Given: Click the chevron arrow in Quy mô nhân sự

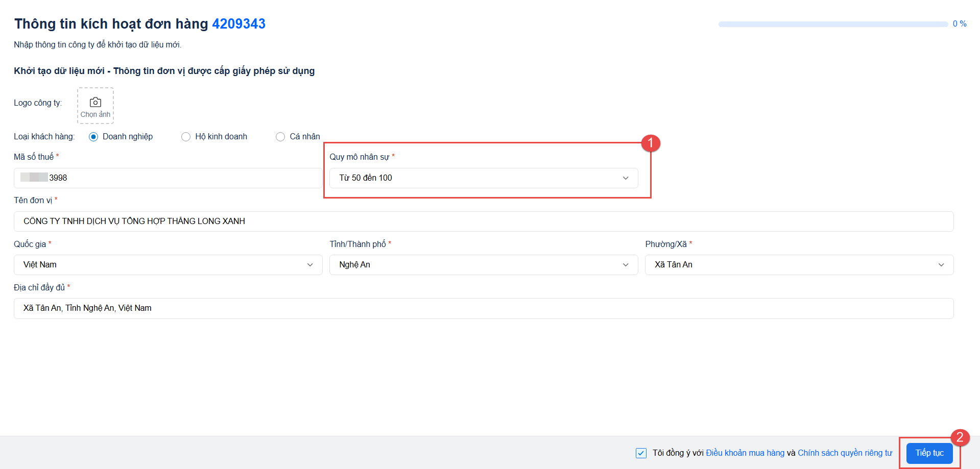Looking at the screenshot, I should coord(626,178).
